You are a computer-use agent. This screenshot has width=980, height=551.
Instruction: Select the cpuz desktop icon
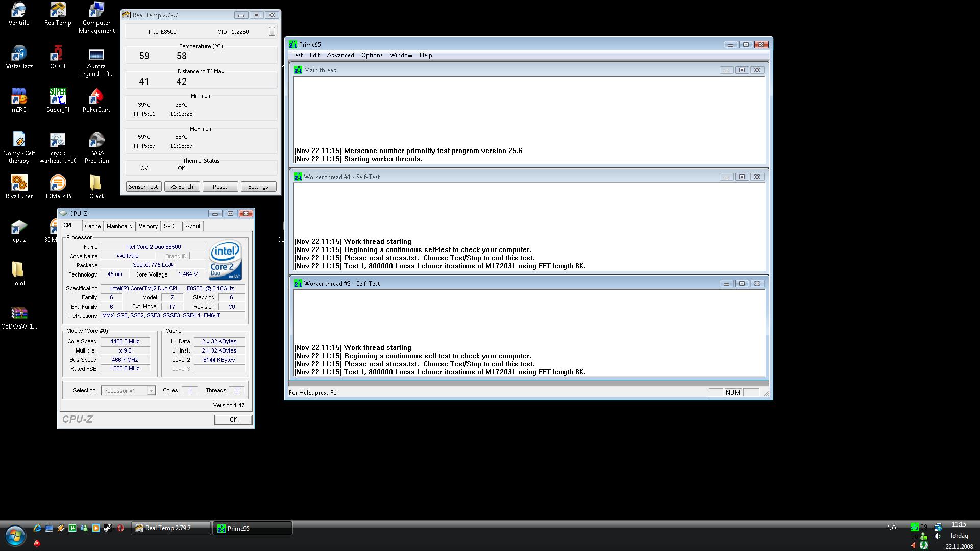19,231
